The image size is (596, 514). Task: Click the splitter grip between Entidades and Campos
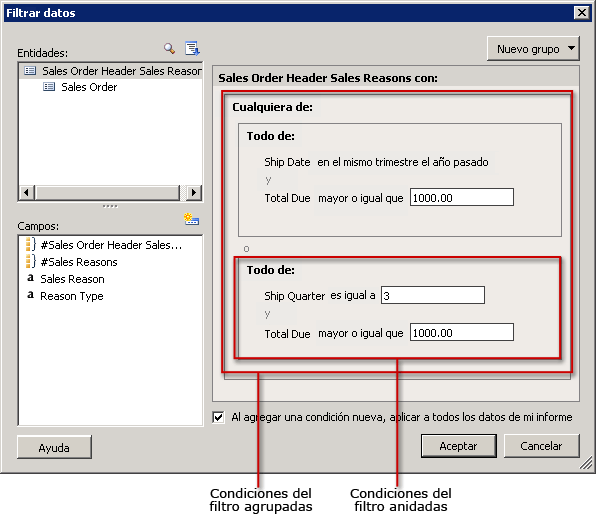click(x=110, y=206)
